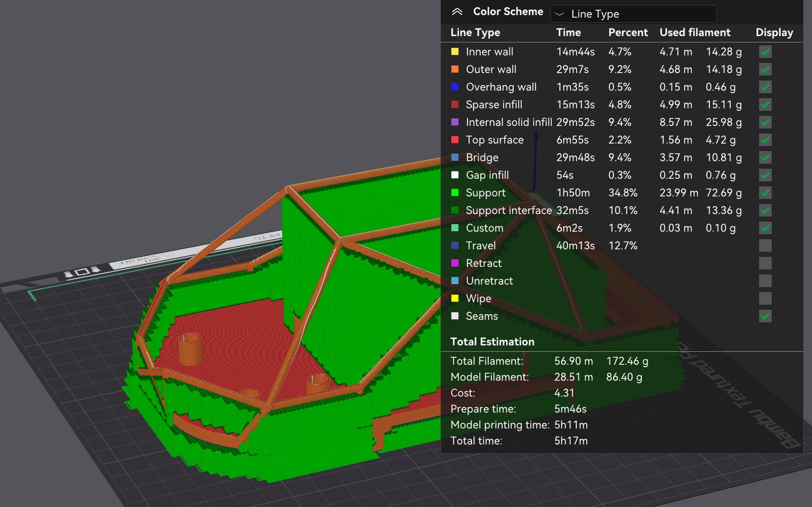Screen dimensions: 812x507
Task: Enable Retract display checkbox
Action: click(765, 263)
